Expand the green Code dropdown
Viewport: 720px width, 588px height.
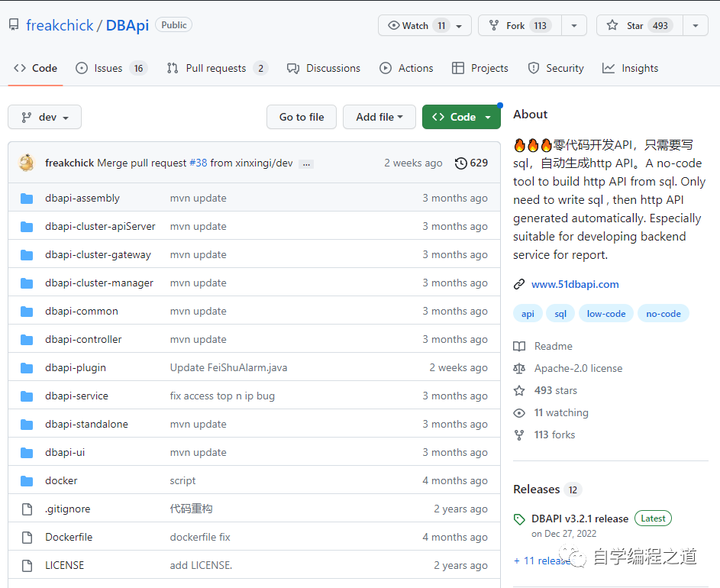[x=461, y=117]
